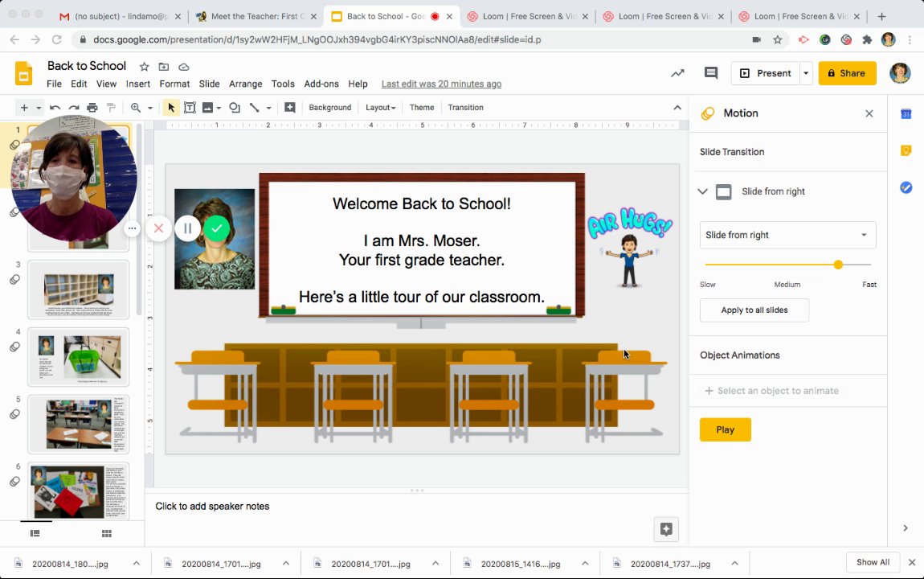Viewport: 924px width, 579px height.
Task: Click Show All downloads button
Action: pyautogui.click(x=873, y=562)
